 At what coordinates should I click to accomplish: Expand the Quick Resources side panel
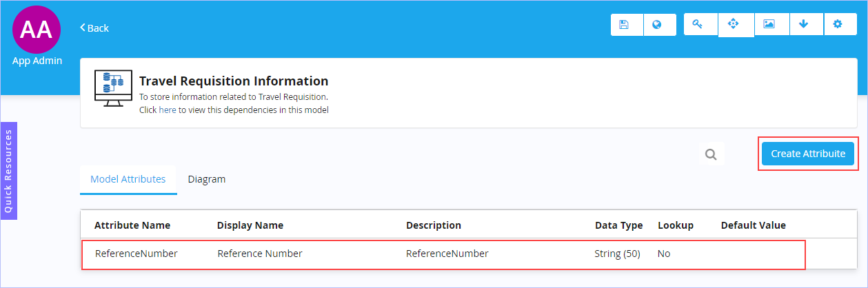pyautogui.click(x=8, y=171)
